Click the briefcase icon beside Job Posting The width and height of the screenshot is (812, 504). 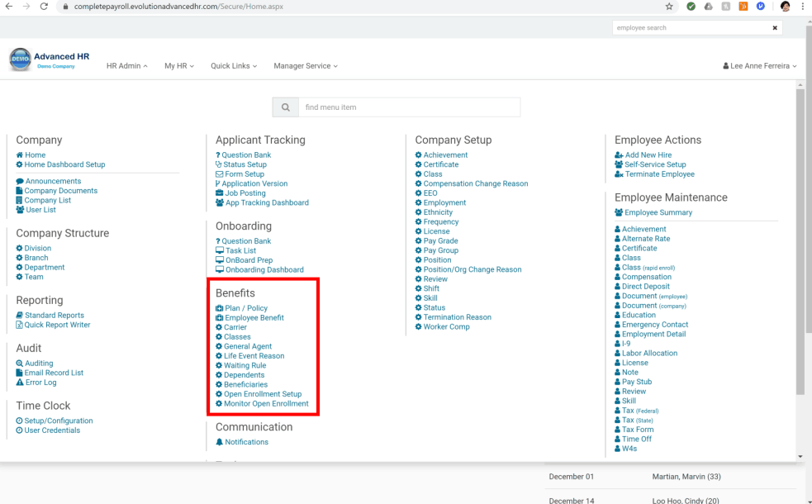(219, 193)
